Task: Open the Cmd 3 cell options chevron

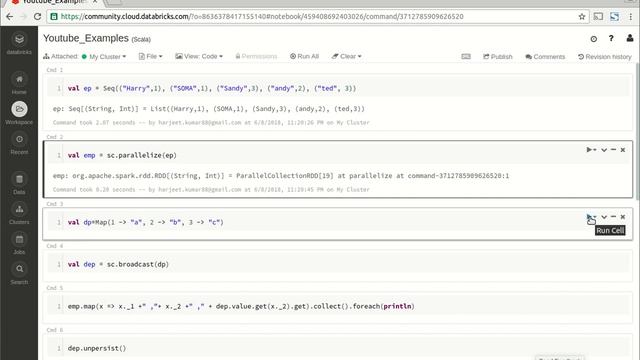Action: (x=604, y=217)
